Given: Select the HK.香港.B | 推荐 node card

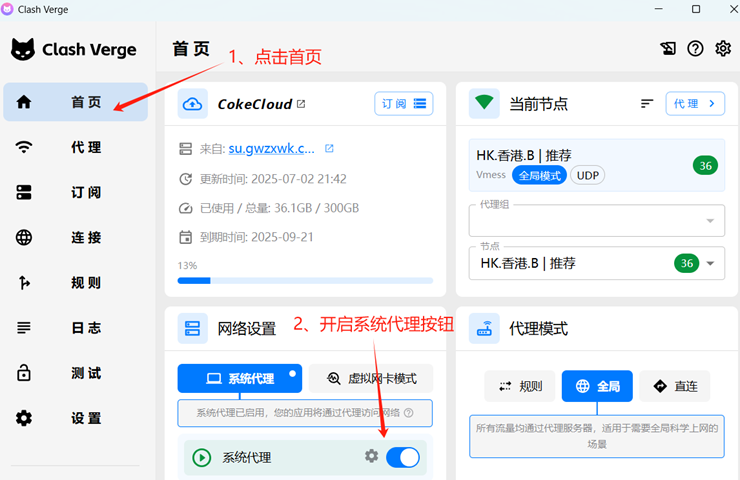Looking at the screenshot, I should coord(597,165).
